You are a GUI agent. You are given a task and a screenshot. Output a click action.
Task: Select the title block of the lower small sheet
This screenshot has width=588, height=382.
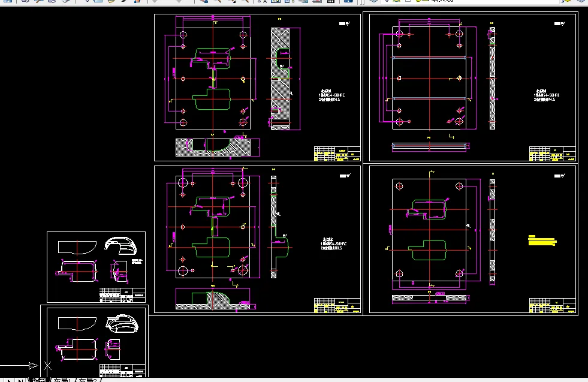123,371
